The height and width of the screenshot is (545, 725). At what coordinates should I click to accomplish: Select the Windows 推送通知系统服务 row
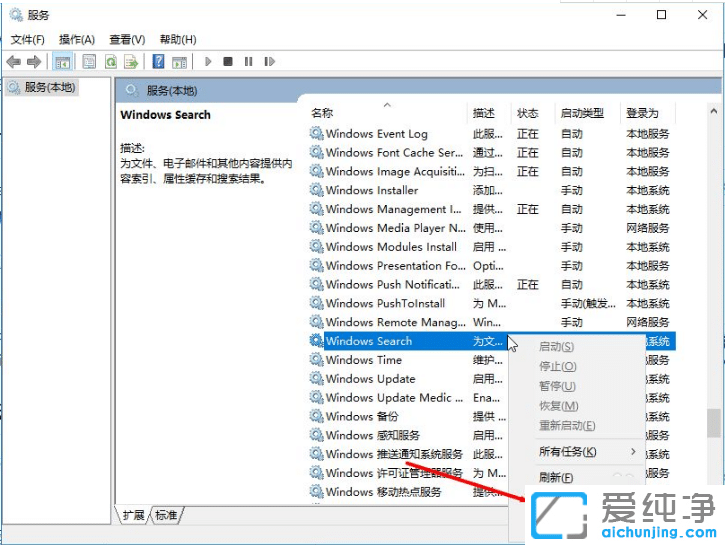pyautogui.click(x=394, y=454)
